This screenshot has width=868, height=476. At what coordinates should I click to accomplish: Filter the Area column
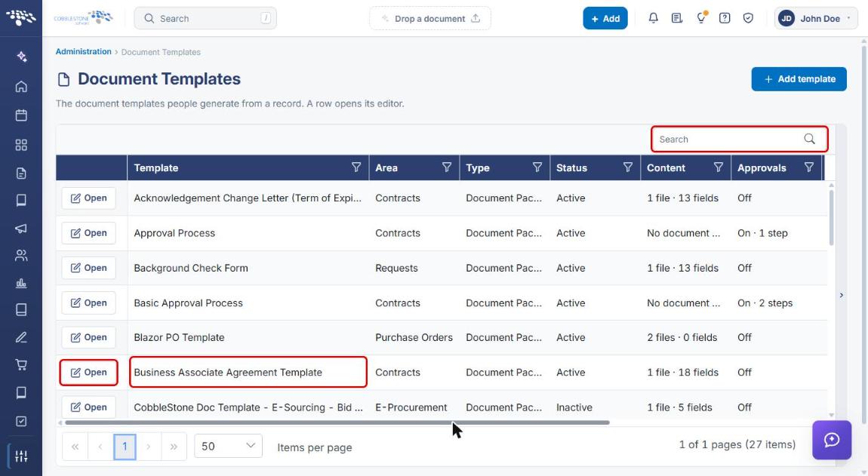tap(447, 167)
